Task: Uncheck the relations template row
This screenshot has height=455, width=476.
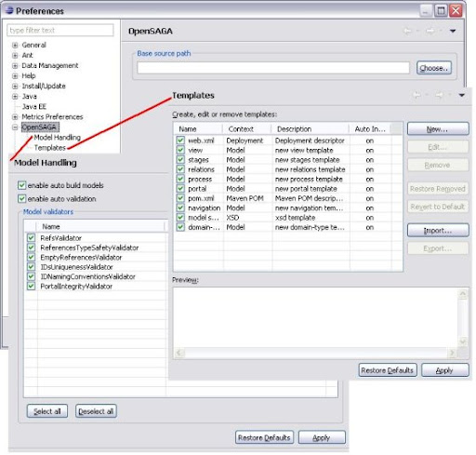Action: [180, 169]
